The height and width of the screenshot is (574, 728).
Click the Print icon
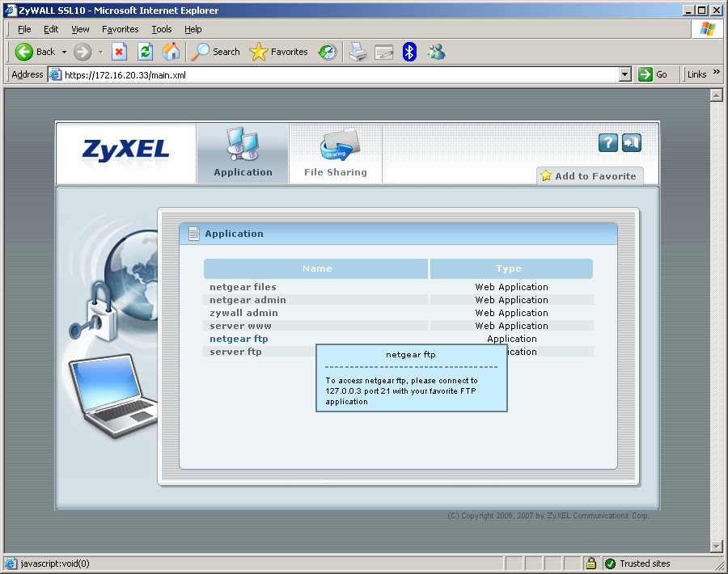click(358, 52)
